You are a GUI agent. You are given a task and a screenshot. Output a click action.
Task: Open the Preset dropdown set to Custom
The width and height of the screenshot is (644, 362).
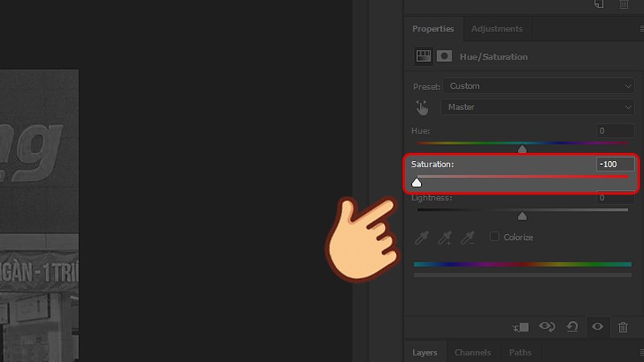click(x=538, y=86)
